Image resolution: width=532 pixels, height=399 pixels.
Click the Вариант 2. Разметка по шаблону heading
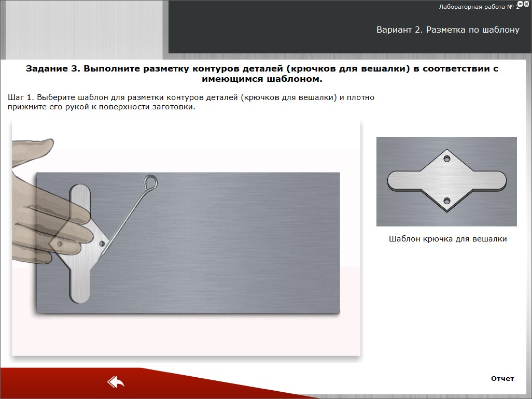coord(447,30)
